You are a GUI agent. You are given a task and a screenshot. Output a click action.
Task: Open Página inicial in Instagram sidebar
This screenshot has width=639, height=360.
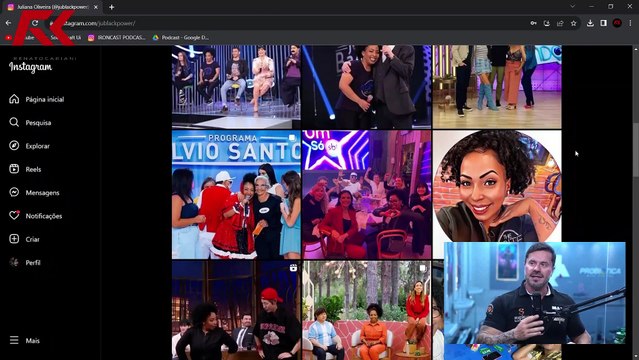click(x=37, y=99)
